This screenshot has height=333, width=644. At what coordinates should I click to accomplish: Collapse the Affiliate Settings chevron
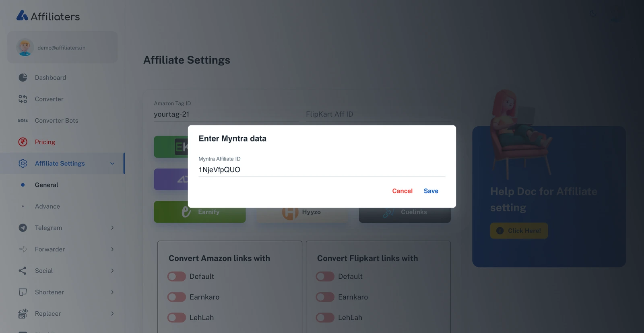[x=112, y=163]
